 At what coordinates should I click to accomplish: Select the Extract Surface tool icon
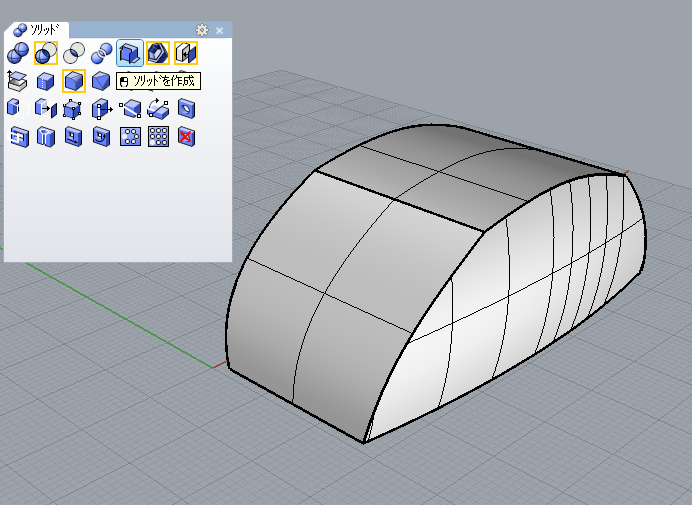click(18, 81)
